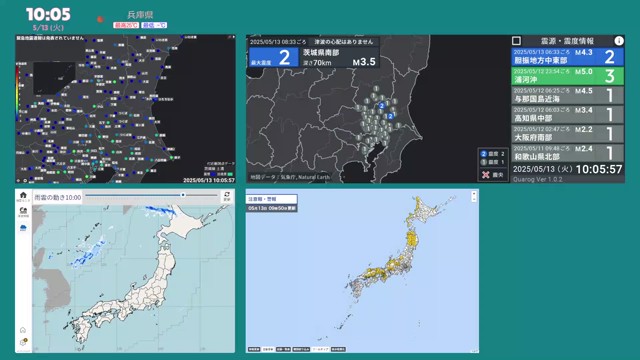
Task: Open the 大阪府南部 M2.2 earthquake entry
Action: [x=567, y=133]
